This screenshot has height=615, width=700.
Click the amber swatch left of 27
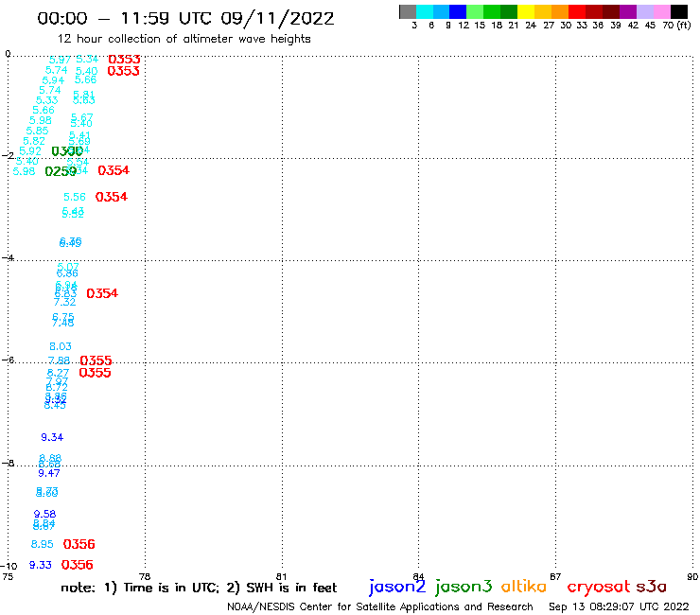543,11
